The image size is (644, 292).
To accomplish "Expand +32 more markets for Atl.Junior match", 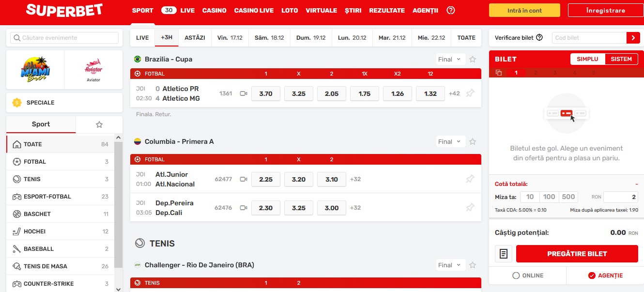I will [355, 179].
